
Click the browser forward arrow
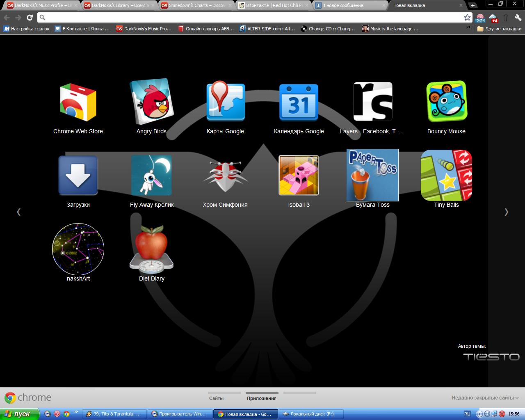pyautogui.click(x=18, y=17)
